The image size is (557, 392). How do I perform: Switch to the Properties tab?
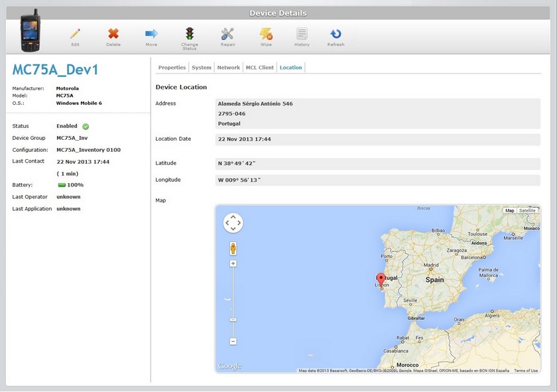pos(172,68)
